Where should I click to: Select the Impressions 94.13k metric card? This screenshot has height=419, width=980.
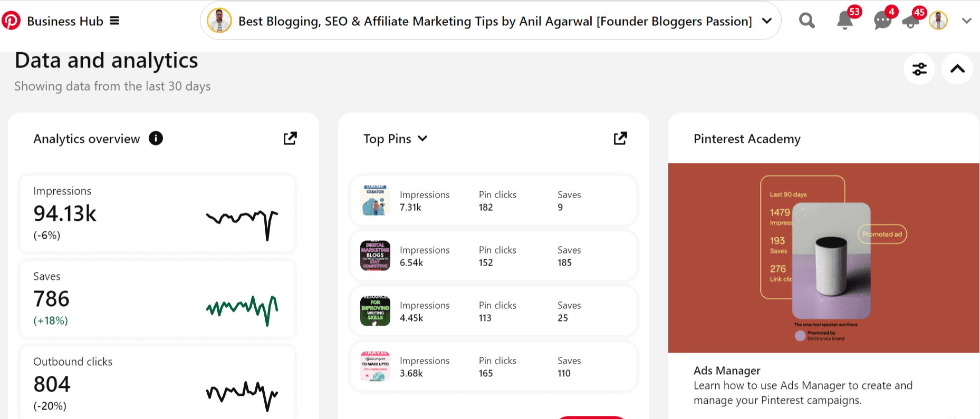click(x=157, y=213)
